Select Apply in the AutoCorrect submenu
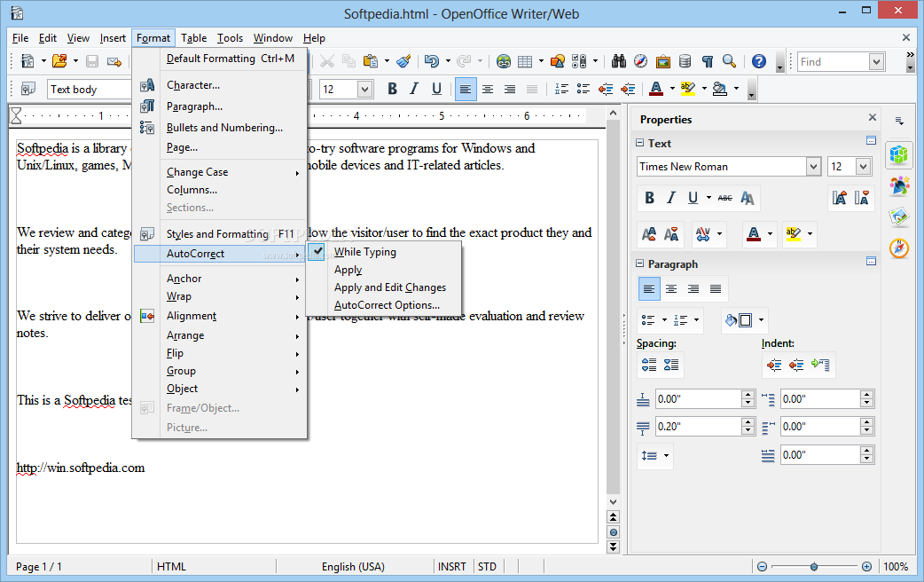This screenshot has height=582, width=924. (x=386, y=270)
